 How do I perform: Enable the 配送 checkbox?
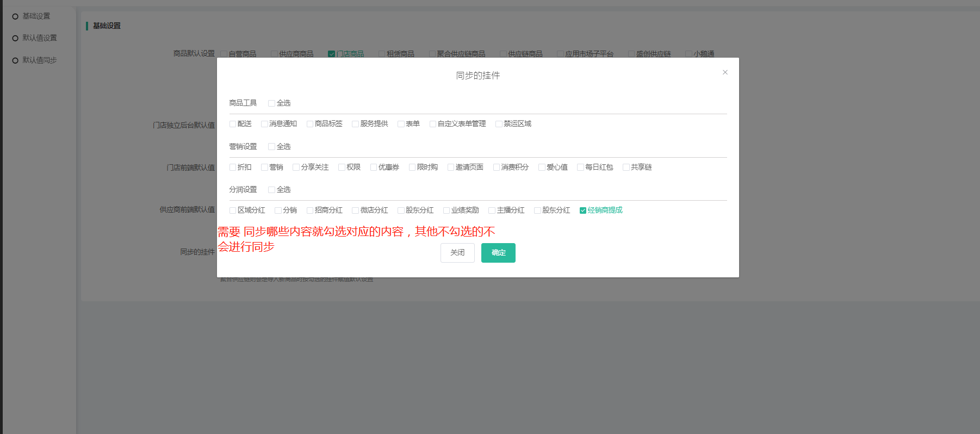[x=233, y=124]
